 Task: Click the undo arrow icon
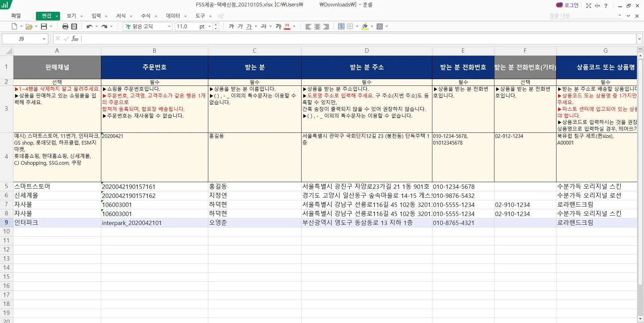pyautogui.click(x=89, y=26)
